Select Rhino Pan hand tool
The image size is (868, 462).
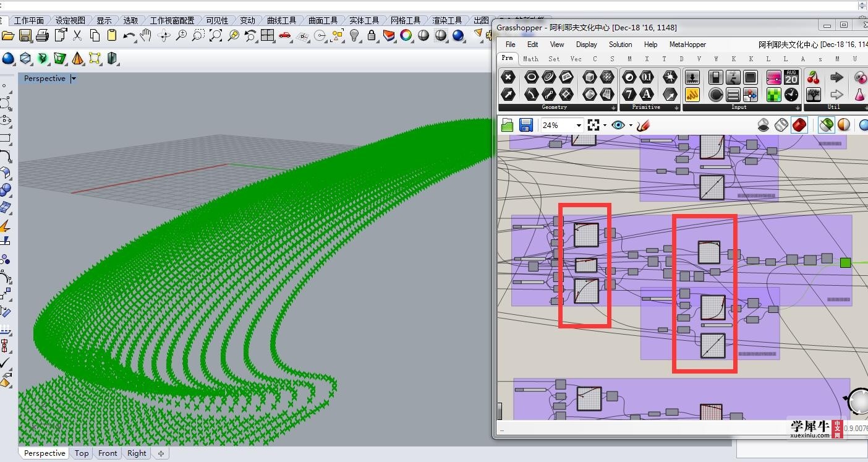146,36
